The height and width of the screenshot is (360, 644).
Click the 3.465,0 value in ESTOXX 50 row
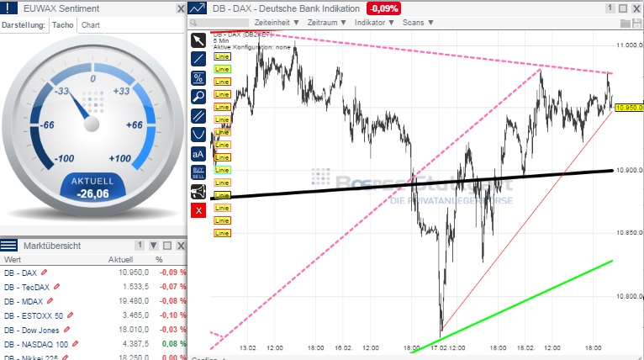click(136, 315)
